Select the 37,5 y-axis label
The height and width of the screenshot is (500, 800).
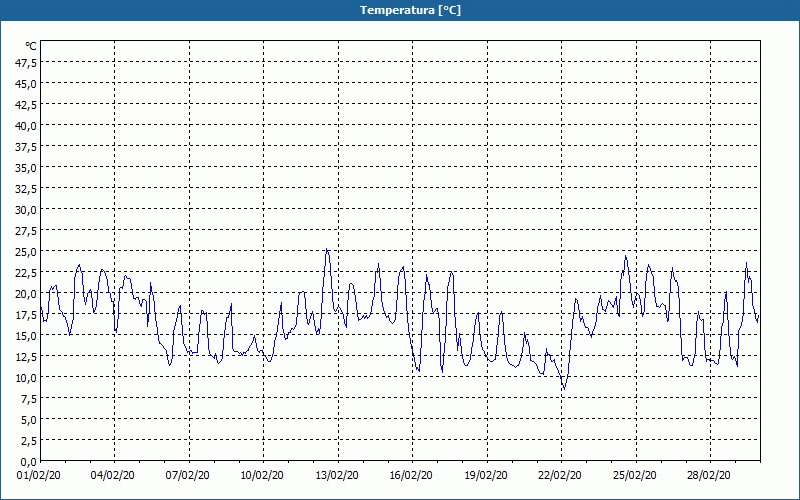[x=26, y=147]
